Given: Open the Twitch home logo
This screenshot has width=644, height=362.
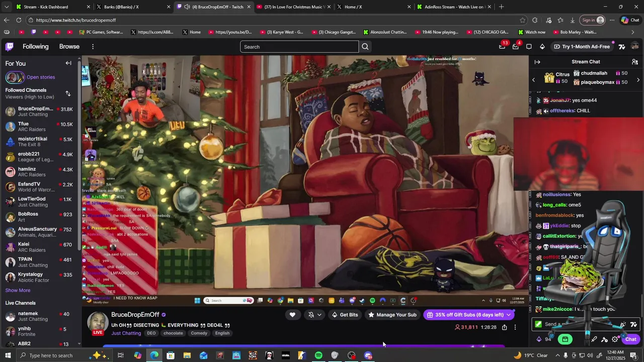Looking at the screenshot, I should coord(10,47).
